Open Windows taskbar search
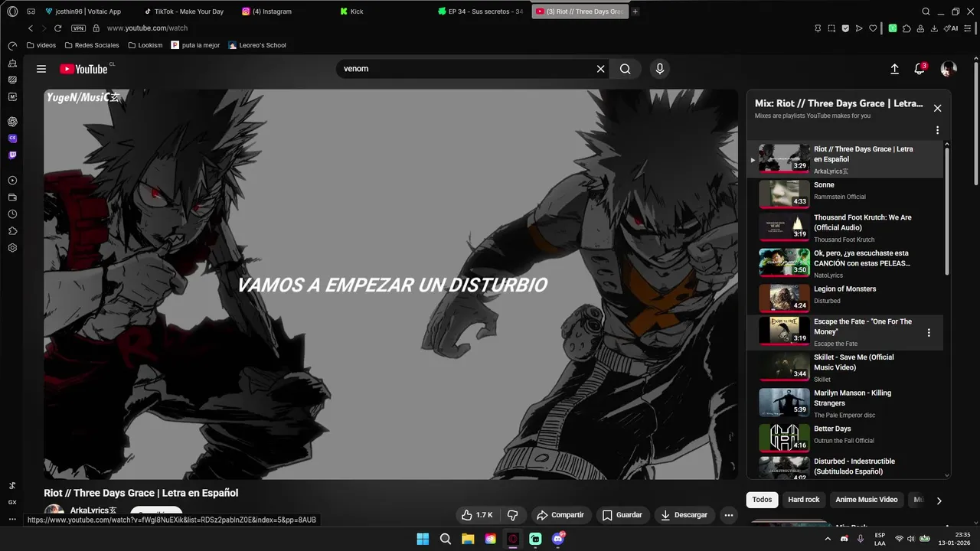Image resolution: width=980 pixels, height=551 pixels. tap(445, 539)
